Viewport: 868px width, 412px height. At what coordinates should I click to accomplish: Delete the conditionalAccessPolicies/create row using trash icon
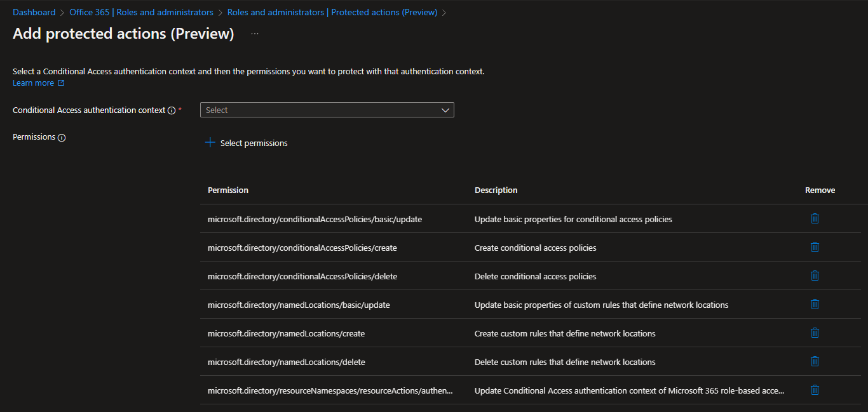815,247
